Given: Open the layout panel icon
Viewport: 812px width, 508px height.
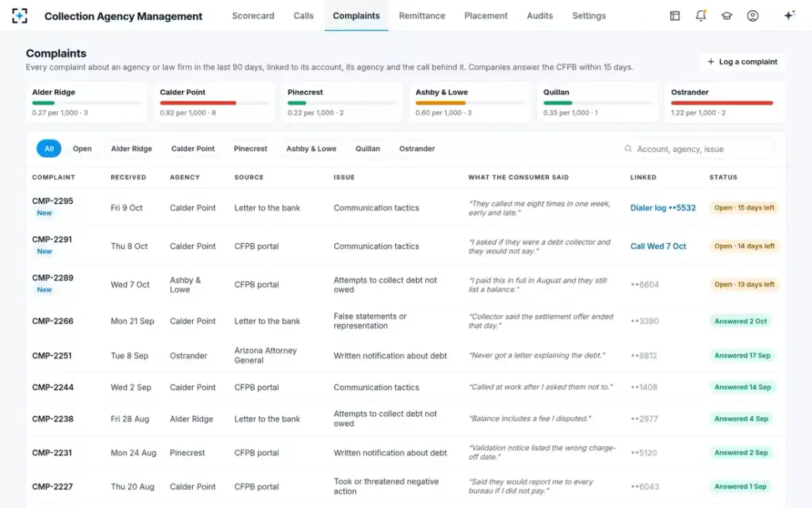Looking at the screenshot, I should [675, 16].
